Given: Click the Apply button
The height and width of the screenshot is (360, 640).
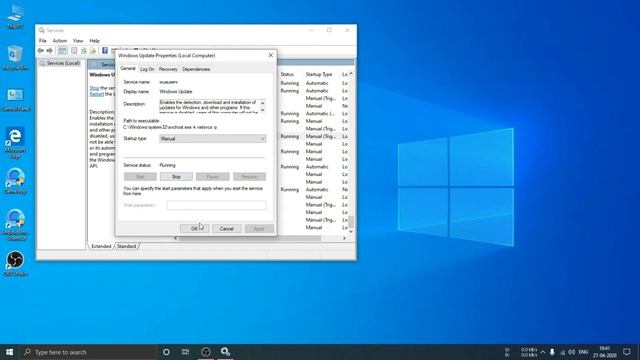Looking at the screenshot, I should (x=259, y=229).
